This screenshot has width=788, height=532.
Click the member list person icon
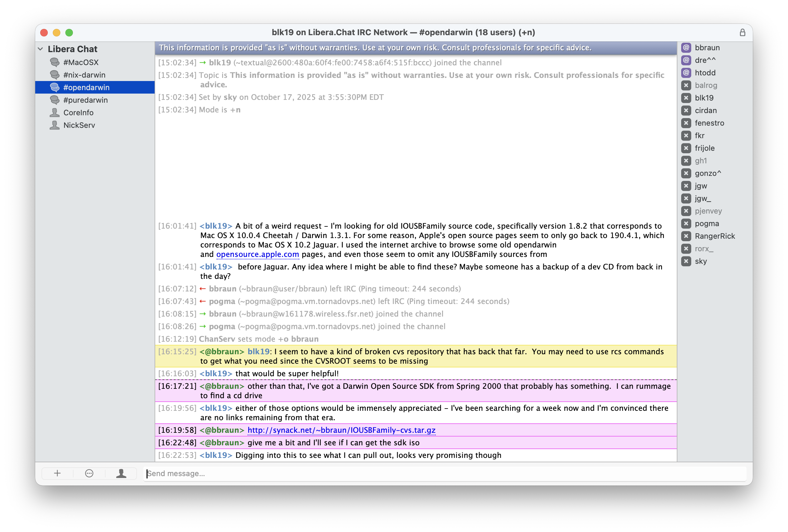[x=121, y=473]
